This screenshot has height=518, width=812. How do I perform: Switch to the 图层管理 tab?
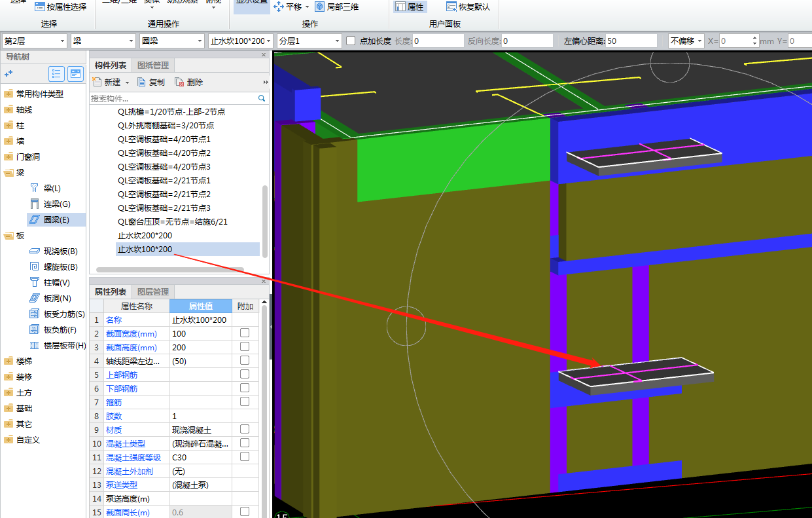point(153,291)
